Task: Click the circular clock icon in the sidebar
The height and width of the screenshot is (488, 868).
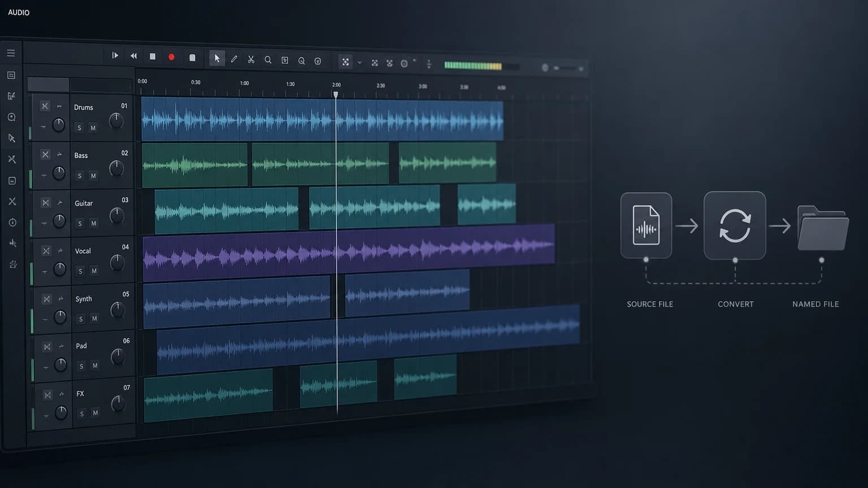Action: 12,223
